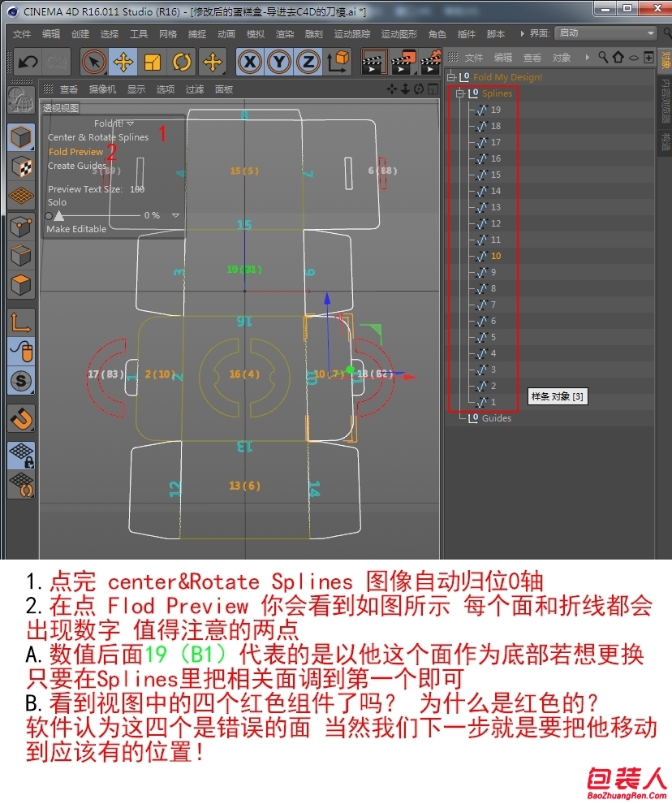Image resolution: width=672 pixels, height=804 pixels.
Task: Open the 编辑 menu in menu bar
Action: coord(51,34)
